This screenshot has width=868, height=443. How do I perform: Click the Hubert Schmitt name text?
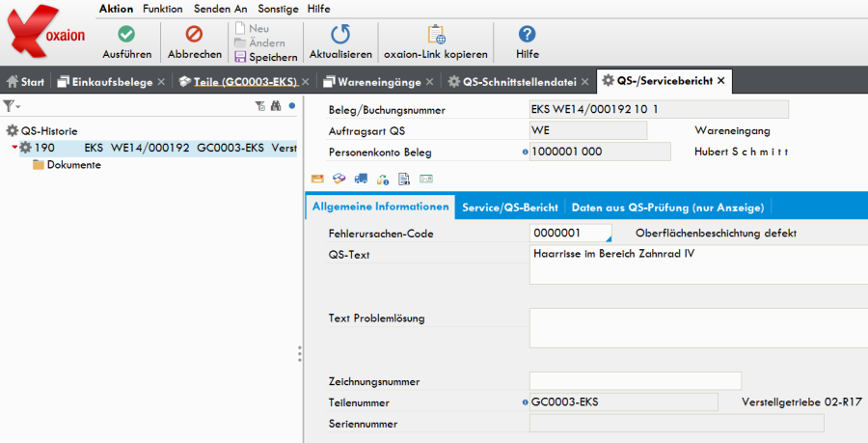(742, 152)
